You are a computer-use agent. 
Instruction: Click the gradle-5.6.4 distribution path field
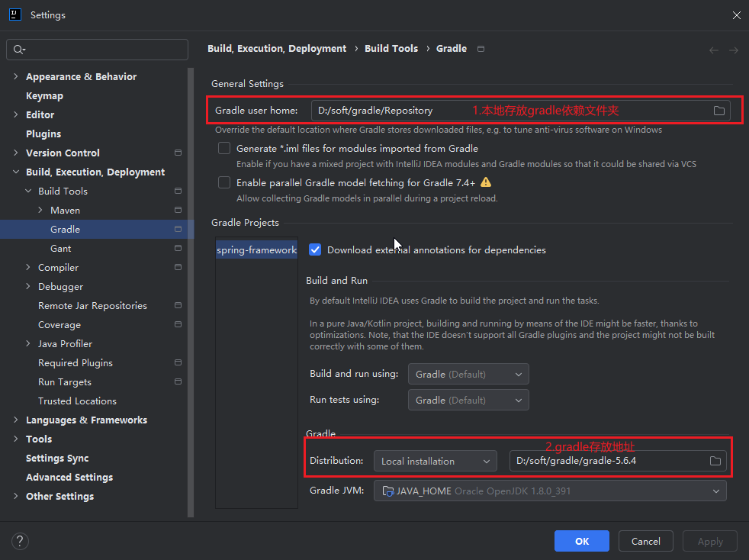[618, 461]
